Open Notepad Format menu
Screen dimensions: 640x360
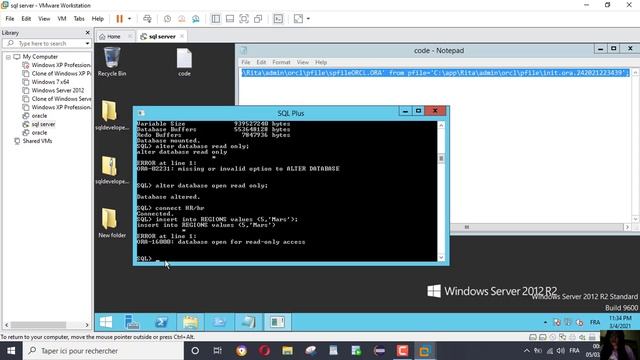281,62
